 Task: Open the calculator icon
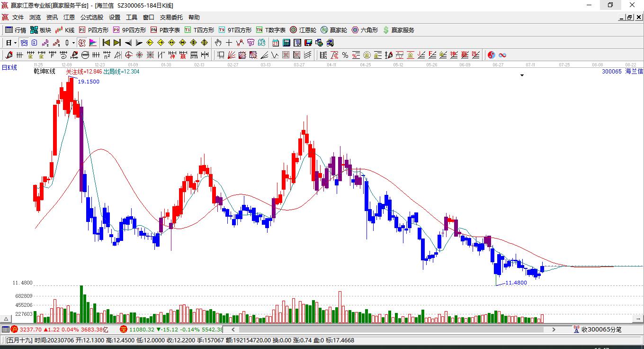[286, 43]
